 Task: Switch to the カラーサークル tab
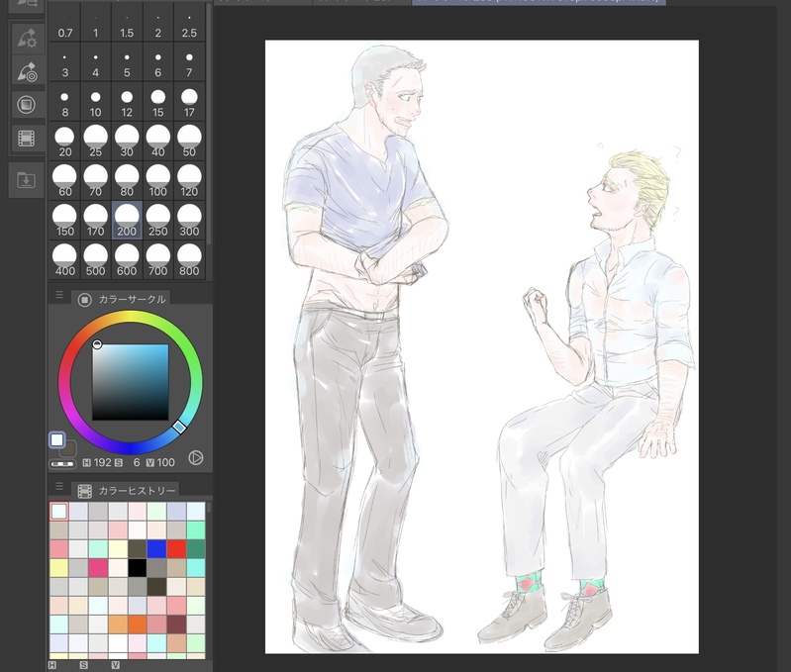click(x=121, y=299)
